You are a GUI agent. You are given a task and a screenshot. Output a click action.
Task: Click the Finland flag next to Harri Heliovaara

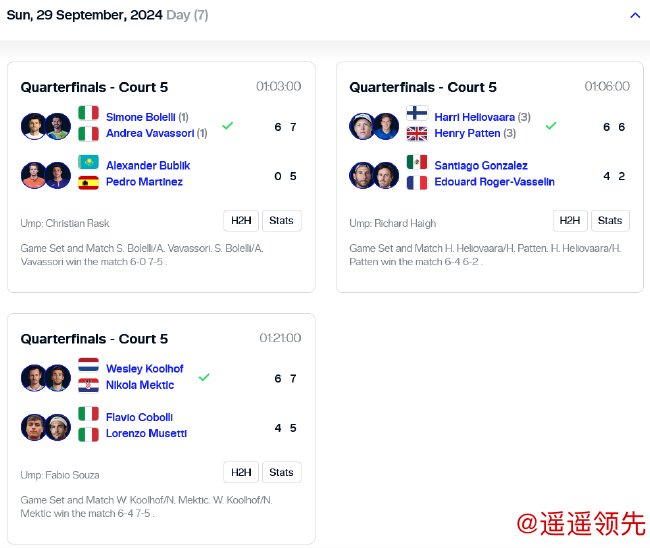(417, 116)
